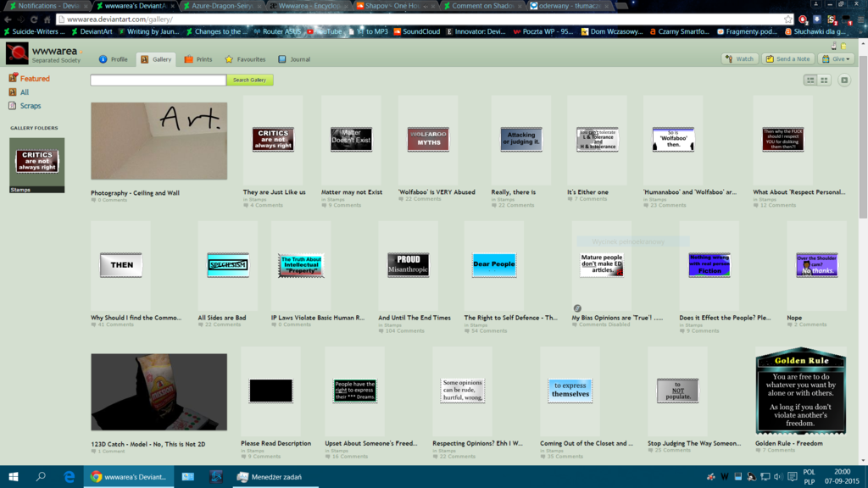The height and width of the screenshot is (488, 868).
Task: Switch gallery to thumbnail grid view
Action: pos(824,80)
